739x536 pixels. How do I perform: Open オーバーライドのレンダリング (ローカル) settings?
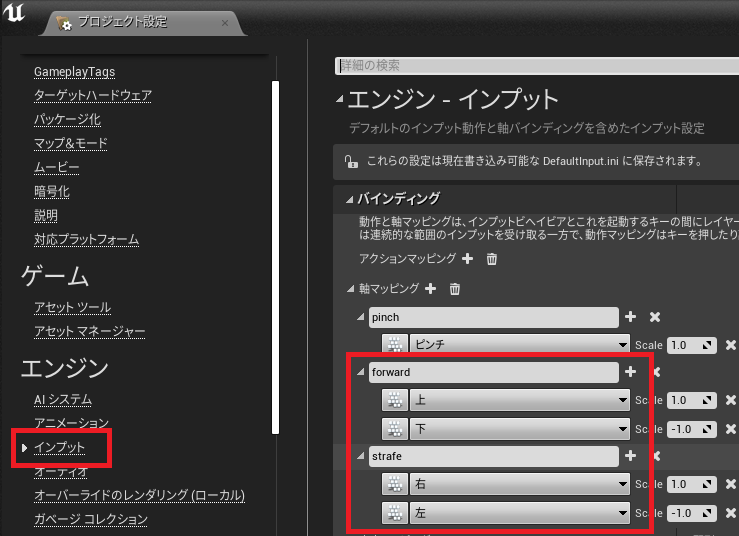(140, 495)
